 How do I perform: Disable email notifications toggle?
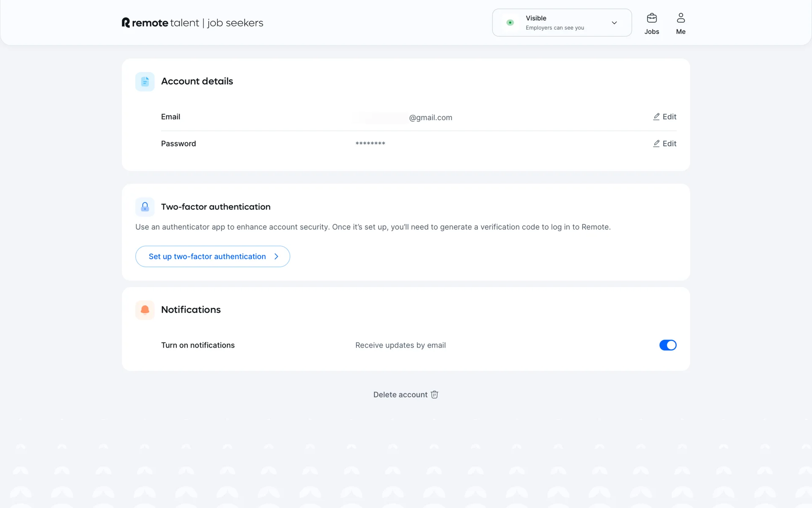click(668, 345)
